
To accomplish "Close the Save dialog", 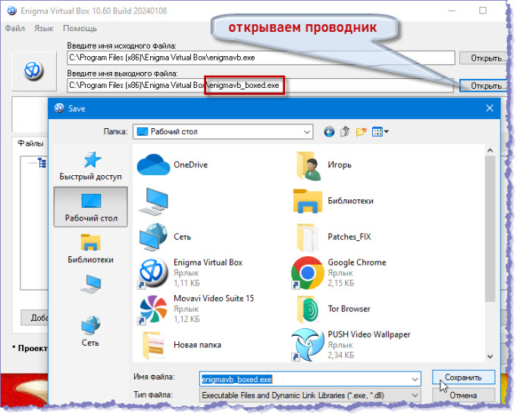I will coord(490,108).
